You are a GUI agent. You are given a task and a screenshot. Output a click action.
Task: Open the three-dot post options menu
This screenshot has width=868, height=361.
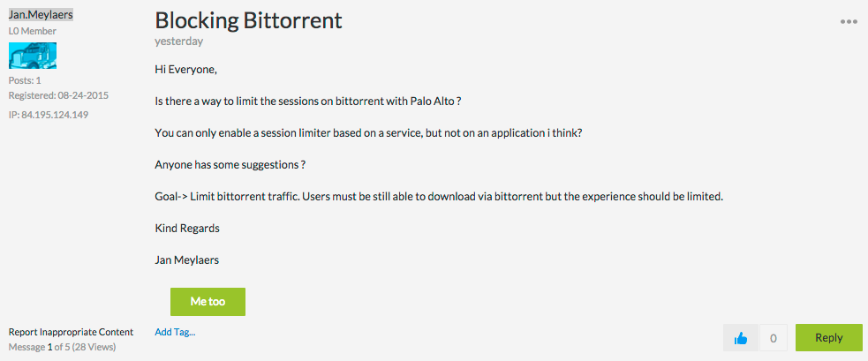(849, 22)
